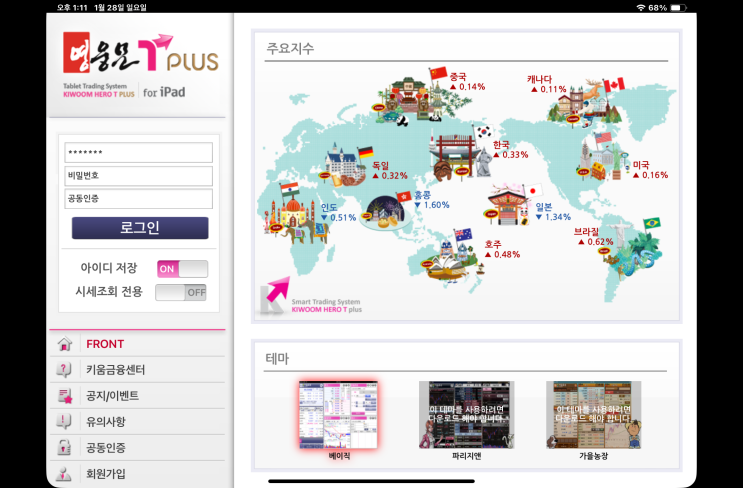Tap the Canada landmark icon on map

[586, 104]
